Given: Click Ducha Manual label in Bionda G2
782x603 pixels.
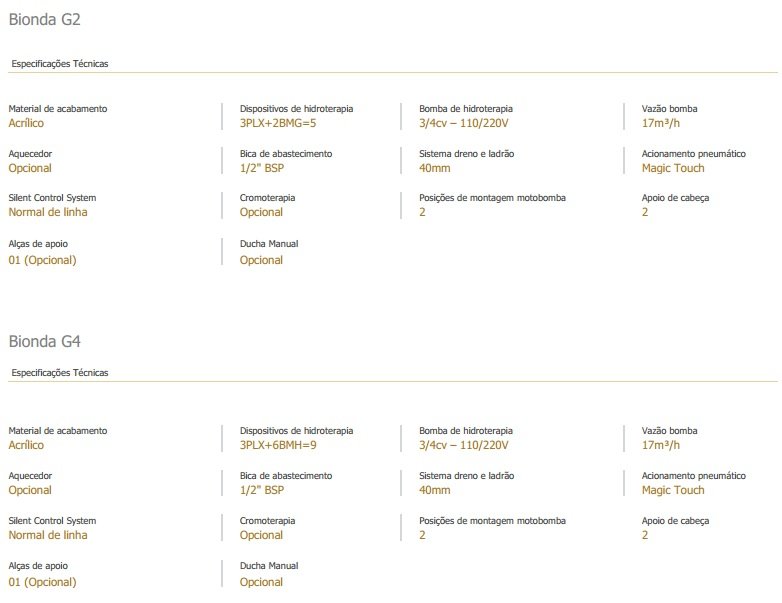Looking at the screenshot, I should click(x=268, y=244).
